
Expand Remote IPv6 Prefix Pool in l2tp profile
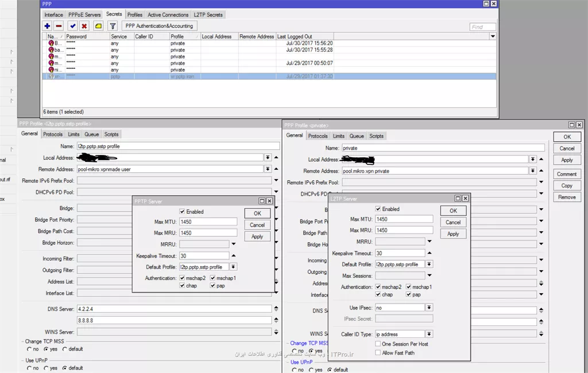(x=276, y=181)
